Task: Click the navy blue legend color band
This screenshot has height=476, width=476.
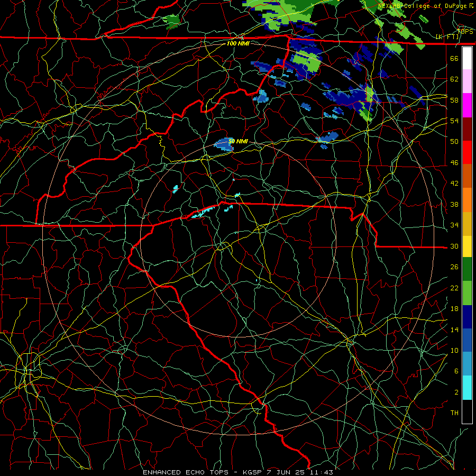Action: pyautogui.click(x=467, y=317)
